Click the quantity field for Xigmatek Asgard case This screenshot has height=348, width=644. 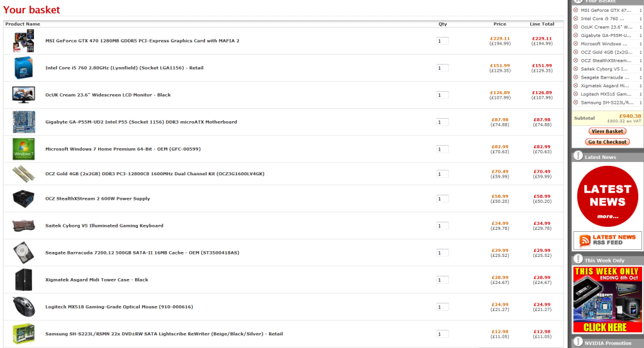tap(442, 280)
